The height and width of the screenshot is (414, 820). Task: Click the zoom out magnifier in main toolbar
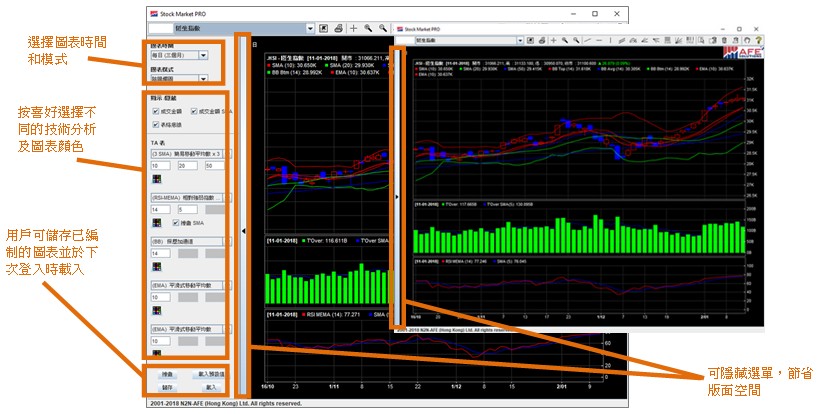(382, 29)
